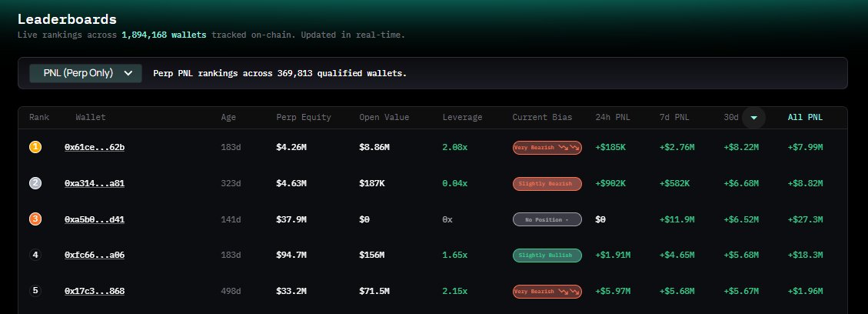Click Very Bearish badge for wallet 0x61ce...62b
The width and height of the screenshot is (868, 314).
(x=547, y=148)
